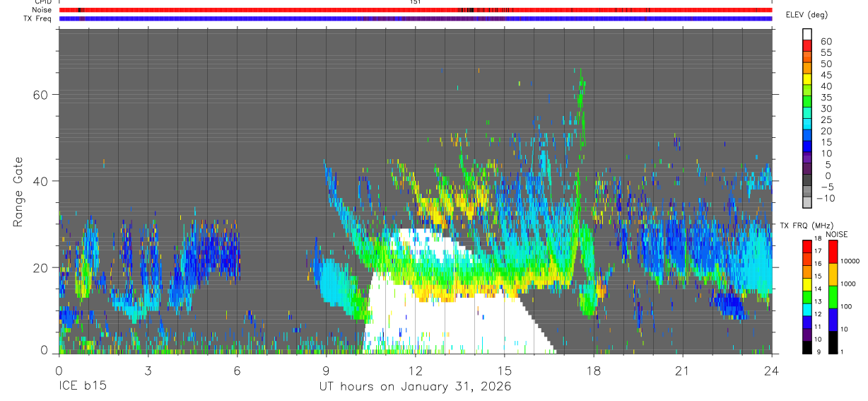
Task: Click the '10000' label on NOISE legend
Action: [x=850, y=262]
